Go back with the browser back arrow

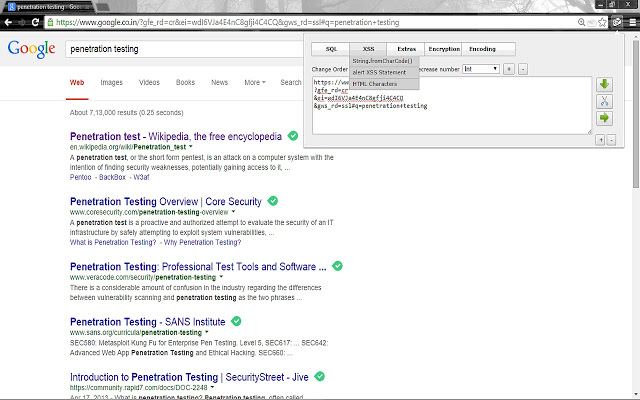pos(8,22)
